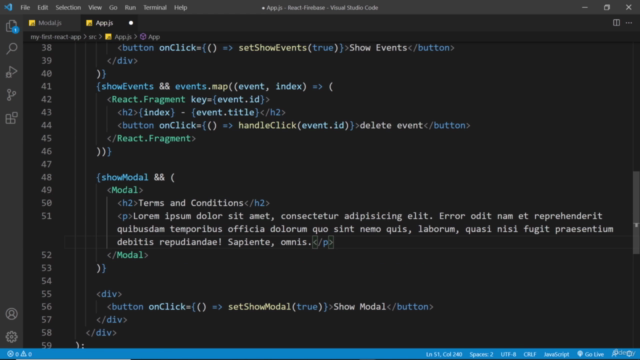
Task: Open the Extensions view
Action: (x=11, y=118)
